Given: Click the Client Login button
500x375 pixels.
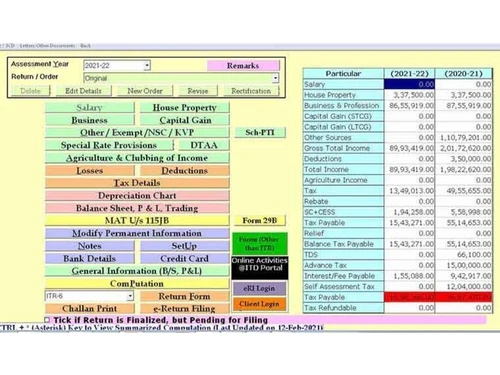Looking at the screenshot, I should (259, 304).
